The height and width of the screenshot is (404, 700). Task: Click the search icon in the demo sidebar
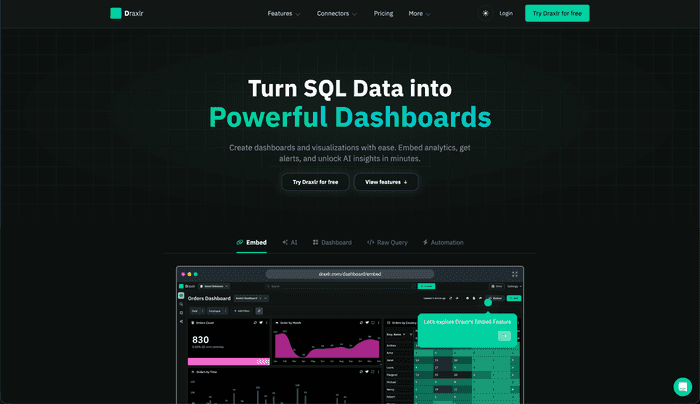[x=181, y=304]
